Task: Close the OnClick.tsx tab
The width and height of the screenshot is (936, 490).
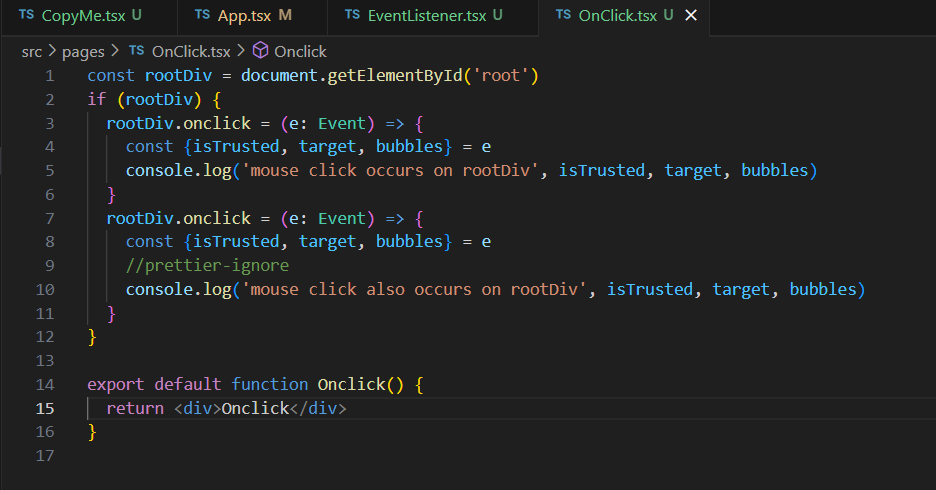Action: (x=691, y=16)
